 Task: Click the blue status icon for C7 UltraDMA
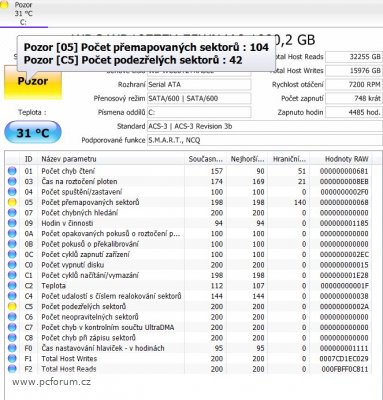pyautogui.click(x=12, y=327)
